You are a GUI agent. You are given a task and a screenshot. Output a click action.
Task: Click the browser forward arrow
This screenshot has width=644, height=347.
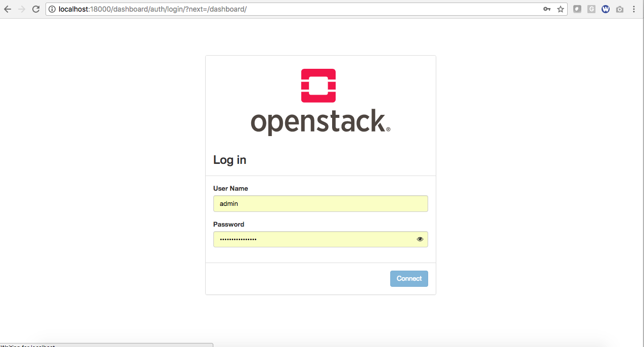pos(22,9)
